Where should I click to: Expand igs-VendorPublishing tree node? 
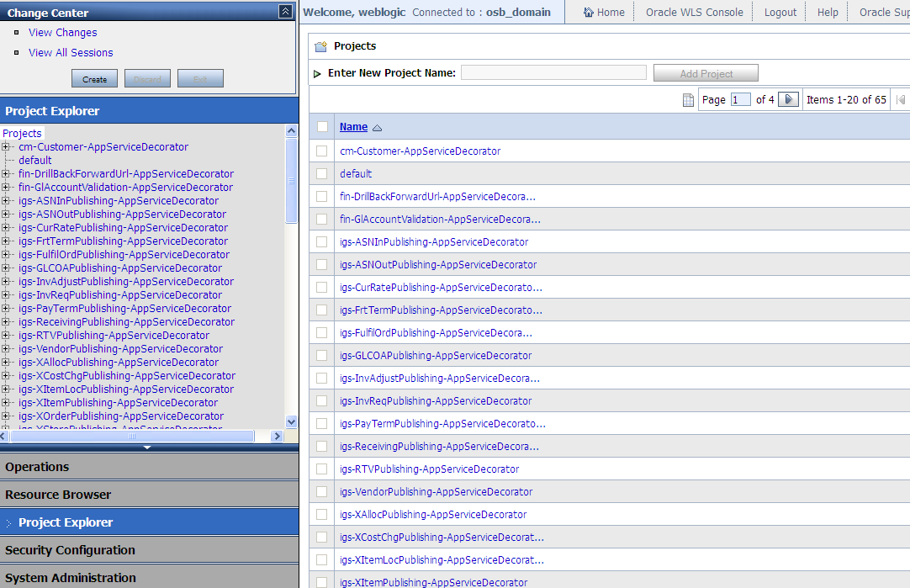[x=5, y=348]
